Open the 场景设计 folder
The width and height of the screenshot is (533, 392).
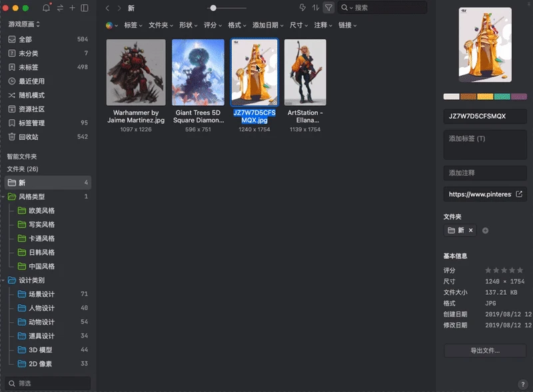point(48,294)
